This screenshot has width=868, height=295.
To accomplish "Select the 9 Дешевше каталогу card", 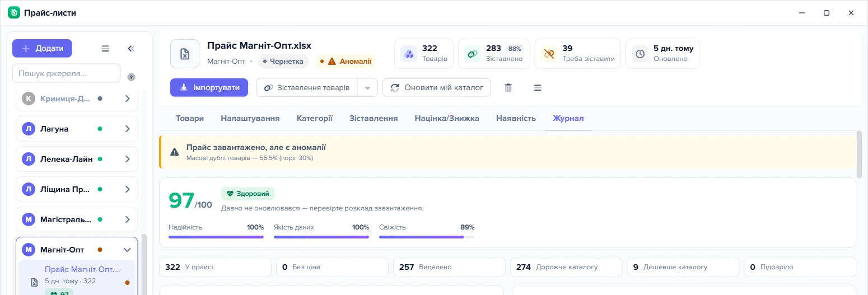I will tap(683, 267).
